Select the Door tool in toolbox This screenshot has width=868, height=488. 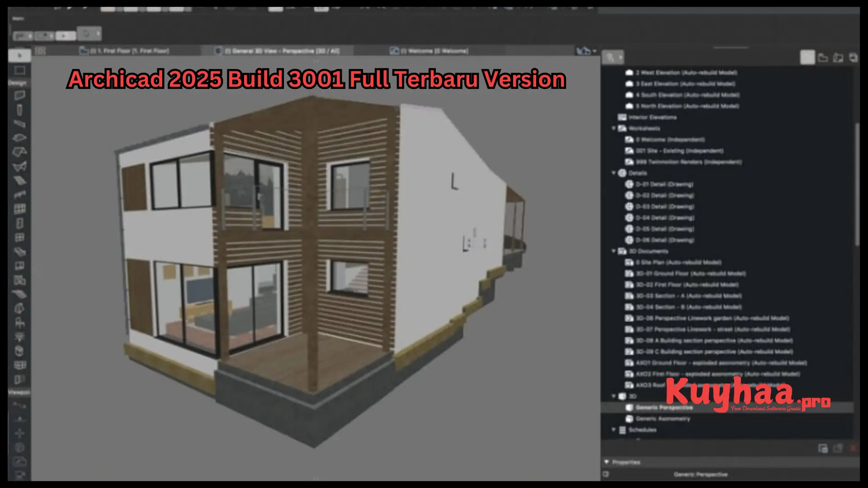tap(19, 223)
